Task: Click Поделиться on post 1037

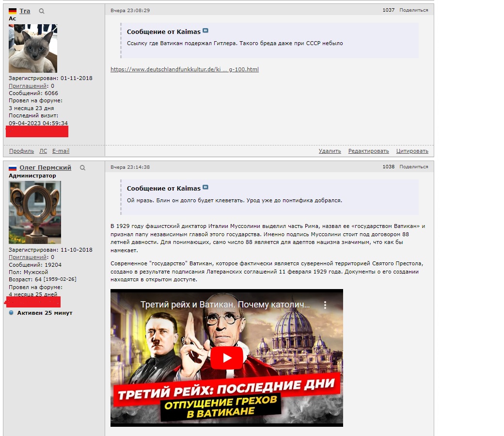Action: click(x=414, y=10)
